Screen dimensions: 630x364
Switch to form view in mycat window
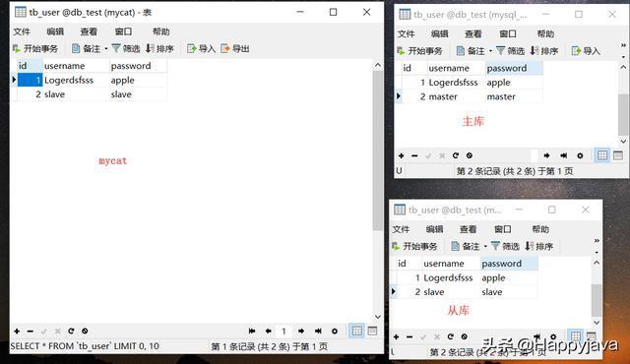(x=372, y=331)
